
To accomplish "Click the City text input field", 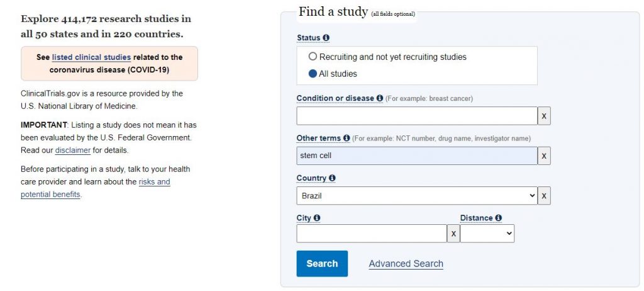I will pyautogui.click(x=371, y=234).
